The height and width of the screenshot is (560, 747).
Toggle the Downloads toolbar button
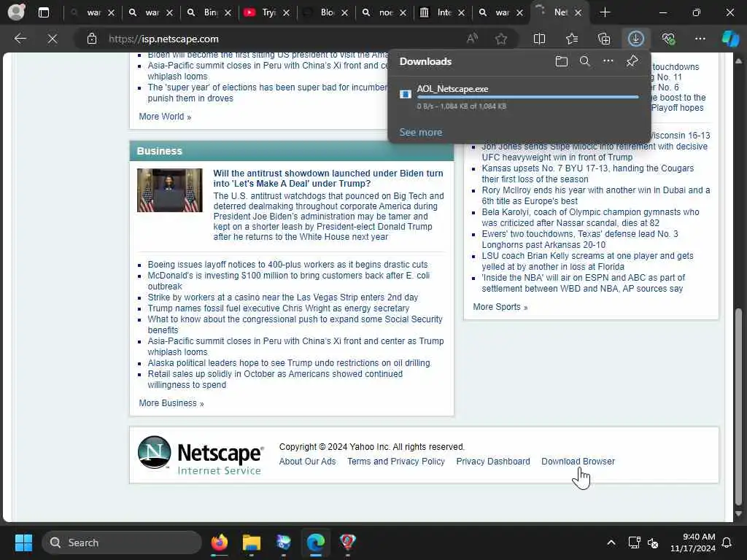pos(636,39)
